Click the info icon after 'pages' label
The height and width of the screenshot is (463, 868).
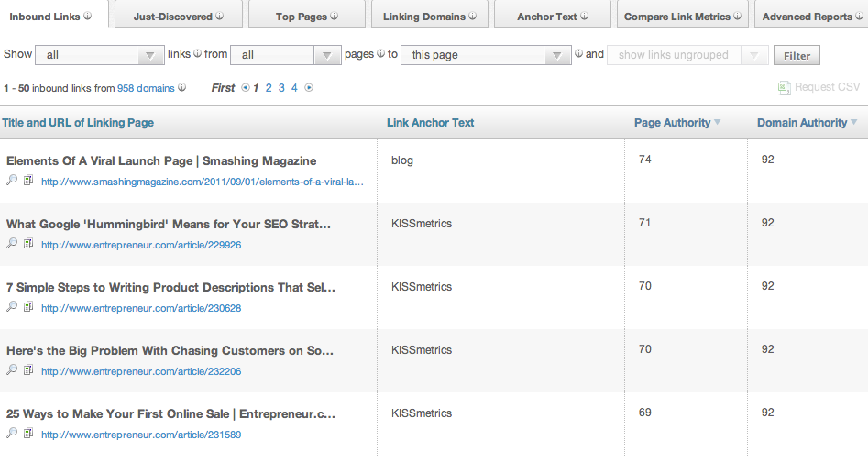pyautogui.click(x=381, y=54)
